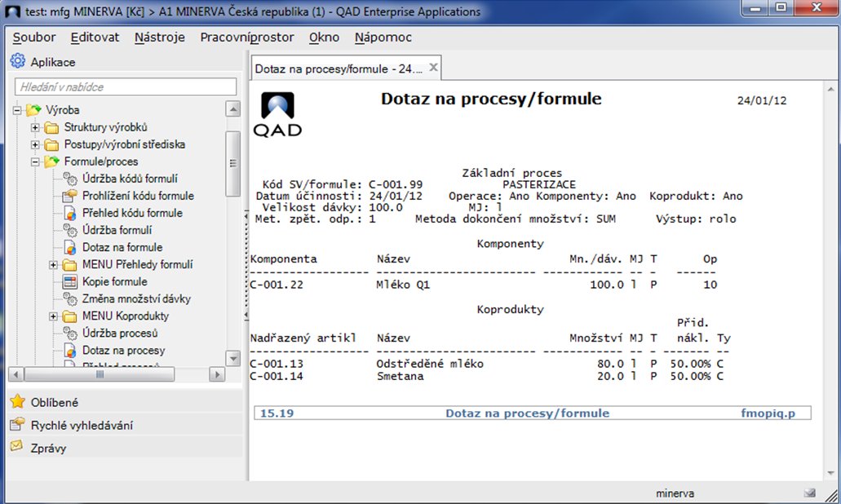
Task: Click the Údržba kódů formulí gear icon
Action: point(69,179)
